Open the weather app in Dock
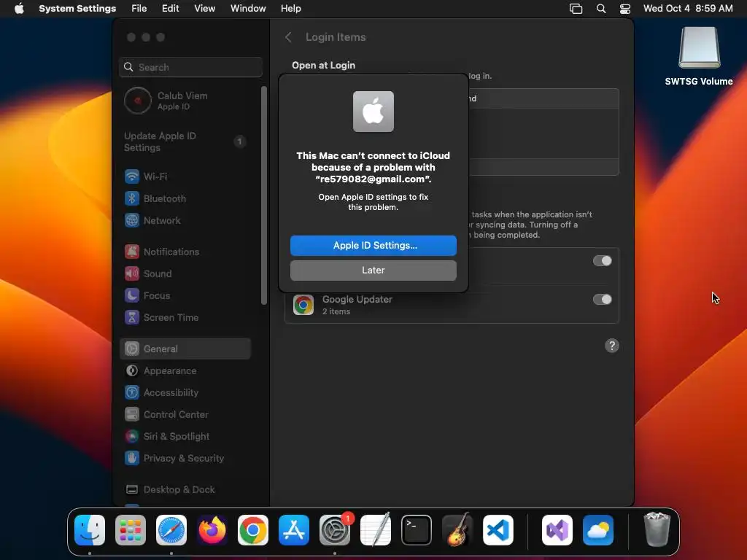This screenshot has height=560, width=747. pos(598,530)
